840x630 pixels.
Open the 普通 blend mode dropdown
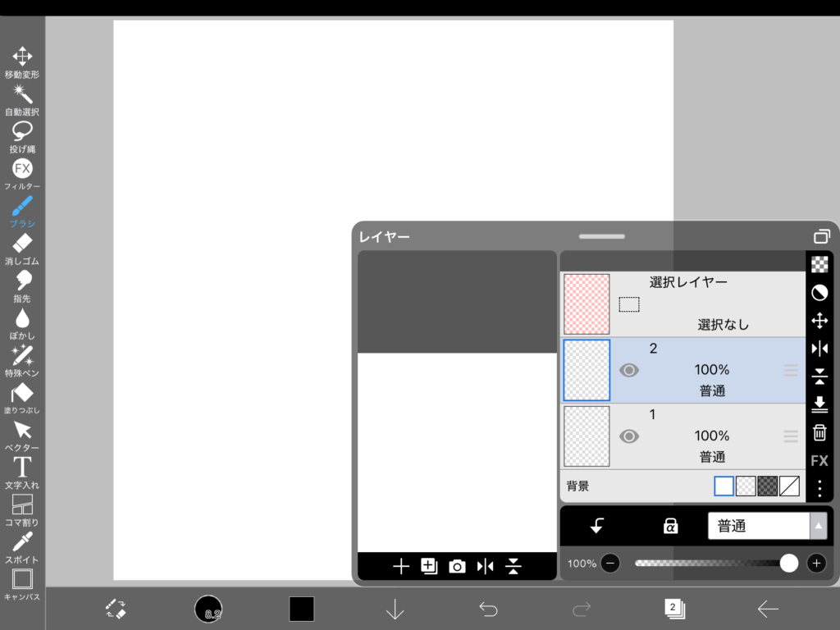coord(767,526)
